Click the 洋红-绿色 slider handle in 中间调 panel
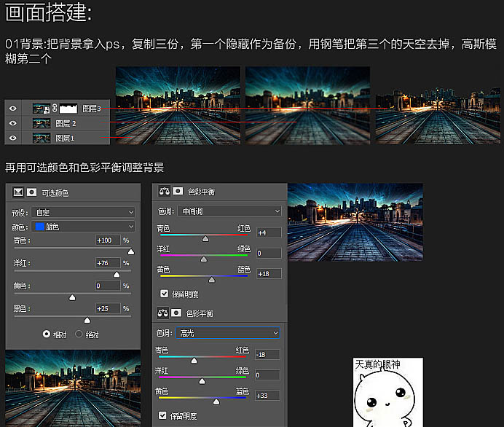 click(204, 259)
